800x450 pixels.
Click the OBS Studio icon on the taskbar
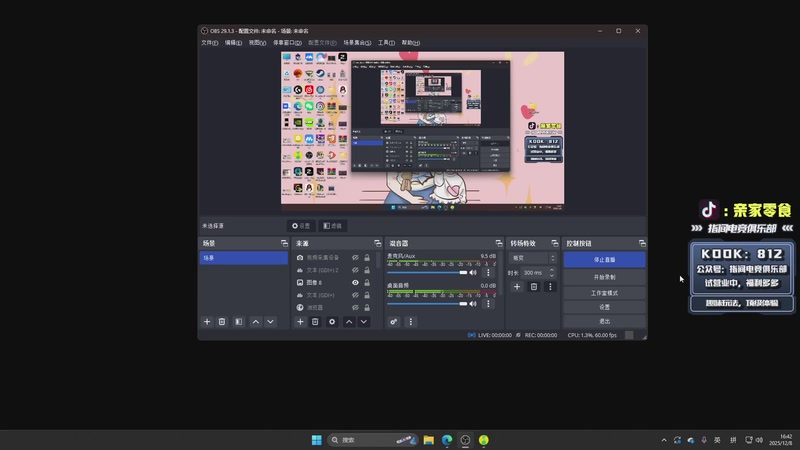click(x=465, y=440)
